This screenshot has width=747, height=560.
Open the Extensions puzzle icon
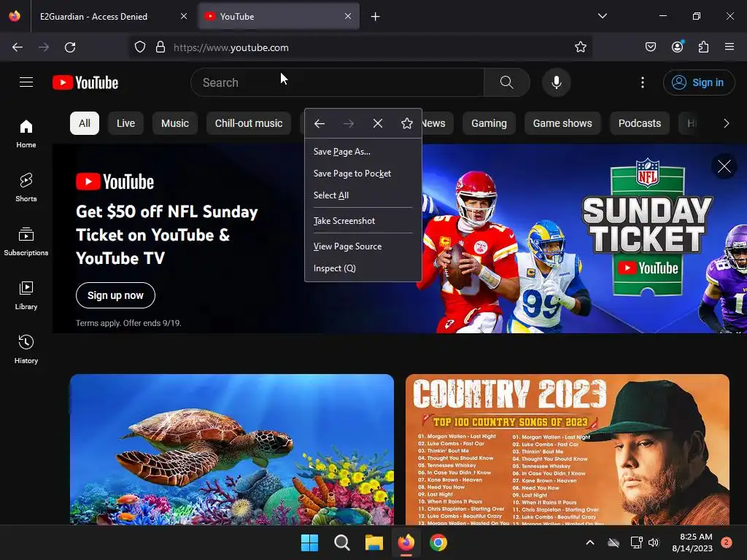(703, 47)
